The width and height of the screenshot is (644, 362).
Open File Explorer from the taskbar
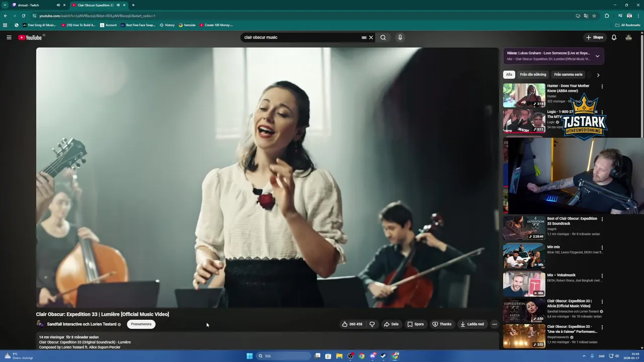(x=339, y=356)
